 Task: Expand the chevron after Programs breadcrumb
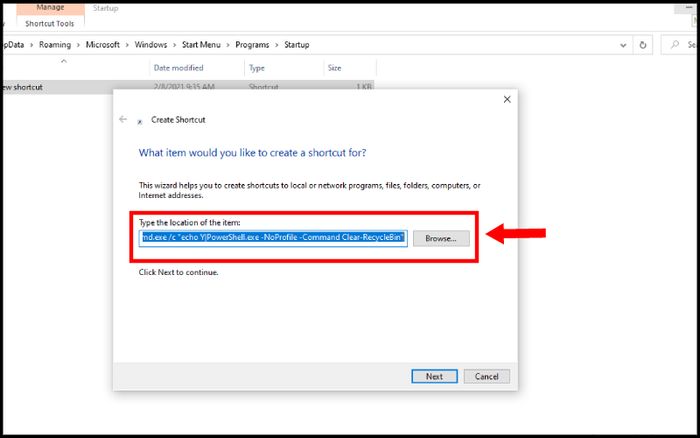(277, 45)
